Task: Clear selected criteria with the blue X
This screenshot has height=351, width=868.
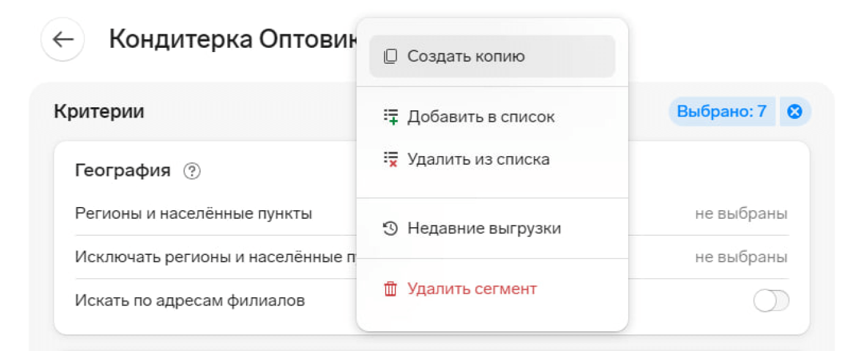Action: (x=795, y=111)
